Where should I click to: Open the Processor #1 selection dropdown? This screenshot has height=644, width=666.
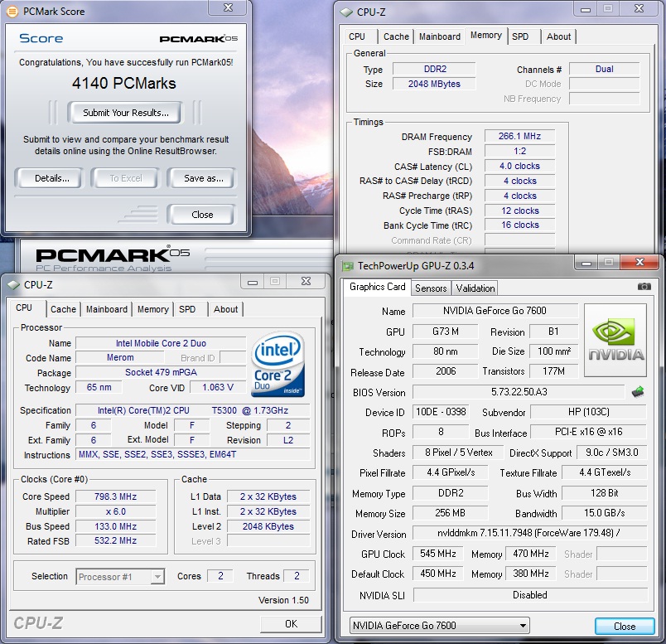click(x=157, y=577)
